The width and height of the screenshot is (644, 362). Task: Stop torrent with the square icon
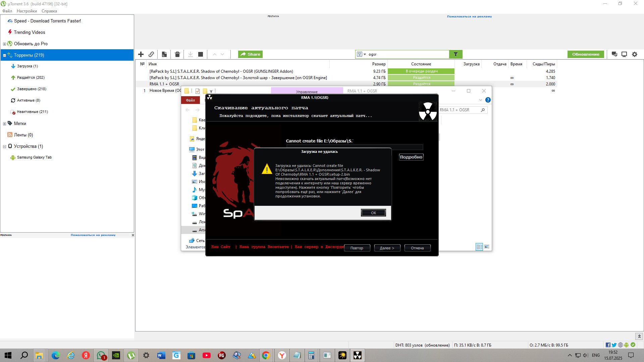[201, 54]
